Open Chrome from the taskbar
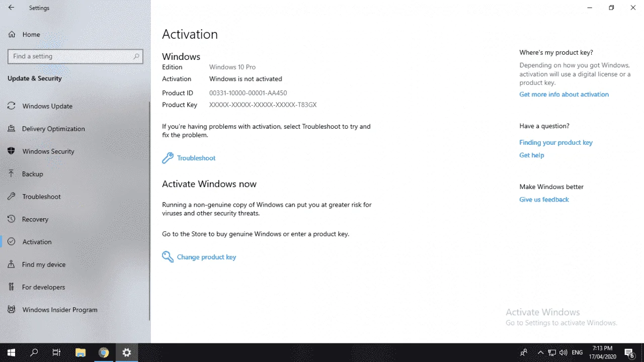 (104, 352)
